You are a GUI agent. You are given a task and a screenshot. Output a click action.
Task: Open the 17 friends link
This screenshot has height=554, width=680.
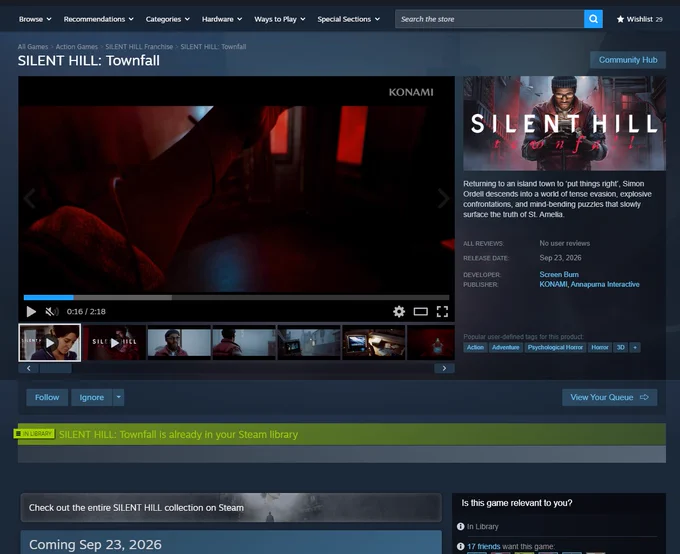484,547
